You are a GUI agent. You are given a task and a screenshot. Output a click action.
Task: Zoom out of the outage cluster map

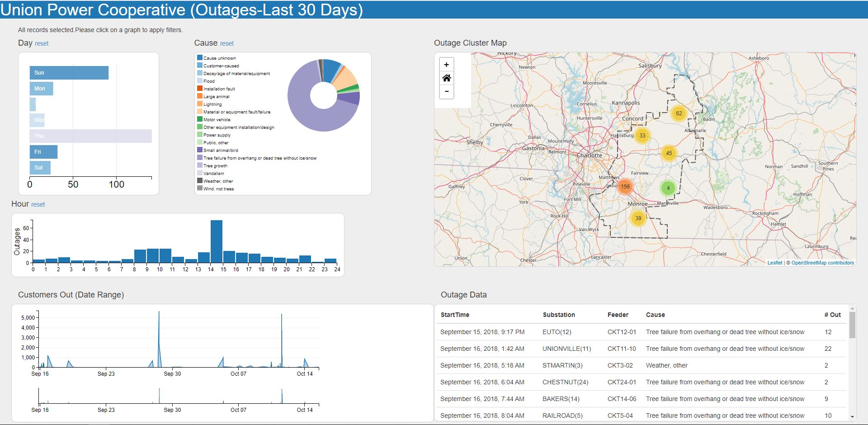[x=446, y=91]
